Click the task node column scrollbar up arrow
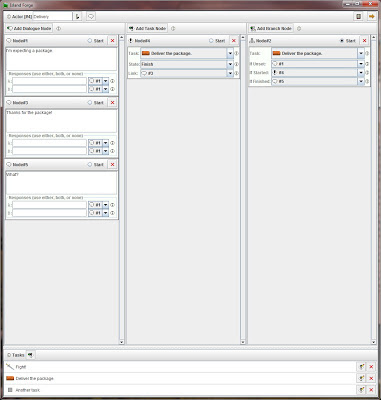The width and height of the screenshot is (381, 400). pos(243,38)
